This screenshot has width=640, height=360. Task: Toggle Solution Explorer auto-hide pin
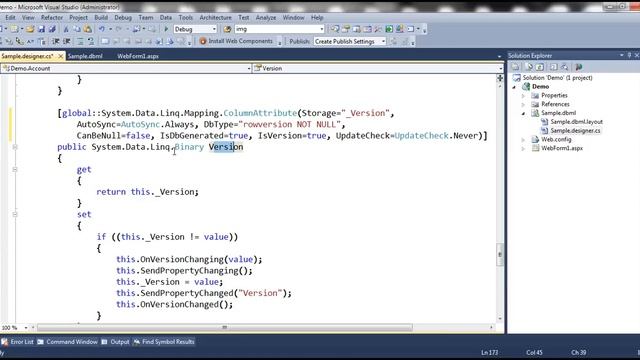(629, 55)
